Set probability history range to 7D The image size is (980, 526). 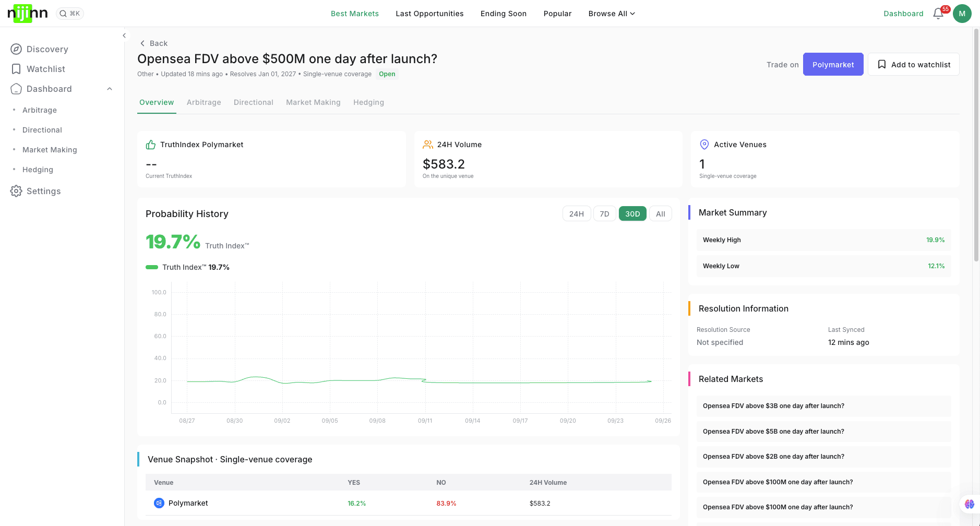click(x=604, y=213)
